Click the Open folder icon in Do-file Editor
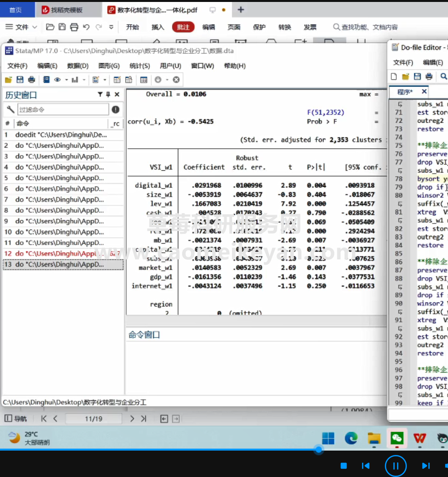Image resolution: width=448 pixels, height=477 pixels. coord(405,76)
